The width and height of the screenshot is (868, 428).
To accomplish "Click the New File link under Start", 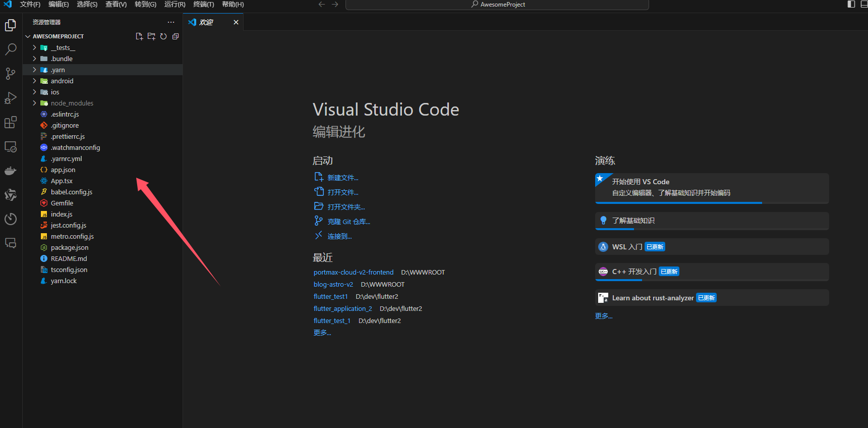I will [x=343, y=178].
